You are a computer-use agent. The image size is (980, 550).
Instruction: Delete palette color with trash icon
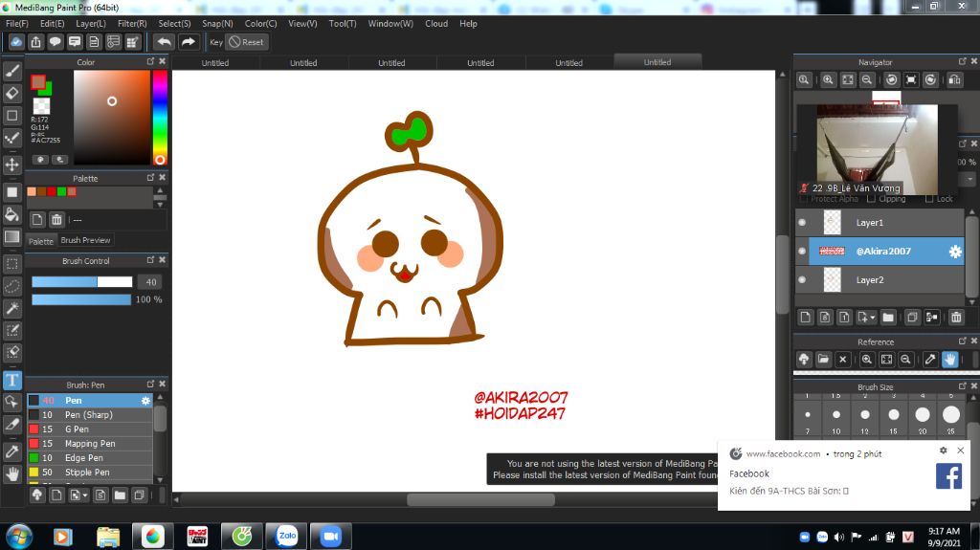click(56, 219)
